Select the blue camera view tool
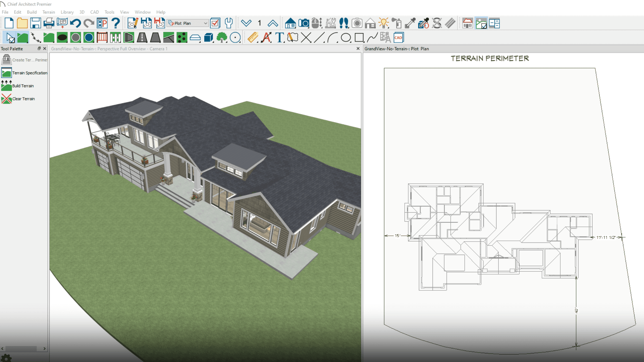 303,23
